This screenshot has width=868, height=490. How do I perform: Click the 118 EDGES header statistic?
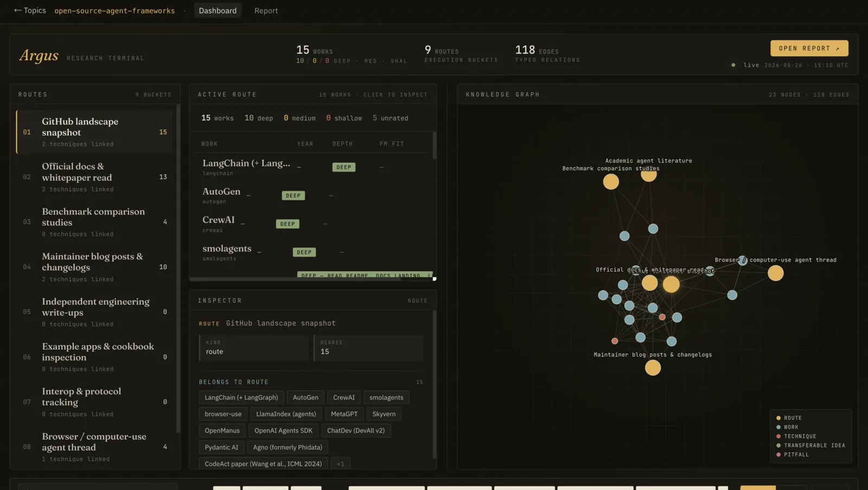pyautogui.click(x=547, y=54)
